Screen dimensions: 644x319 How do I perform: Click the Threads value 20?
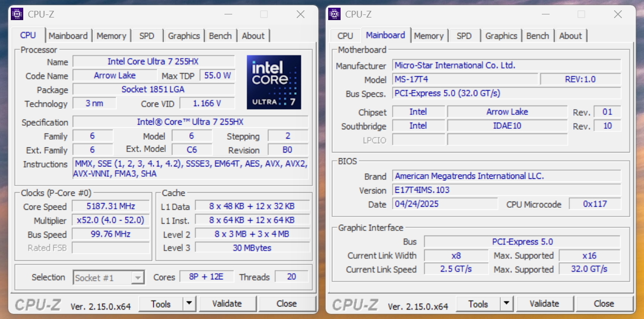(x=292, y=277)
